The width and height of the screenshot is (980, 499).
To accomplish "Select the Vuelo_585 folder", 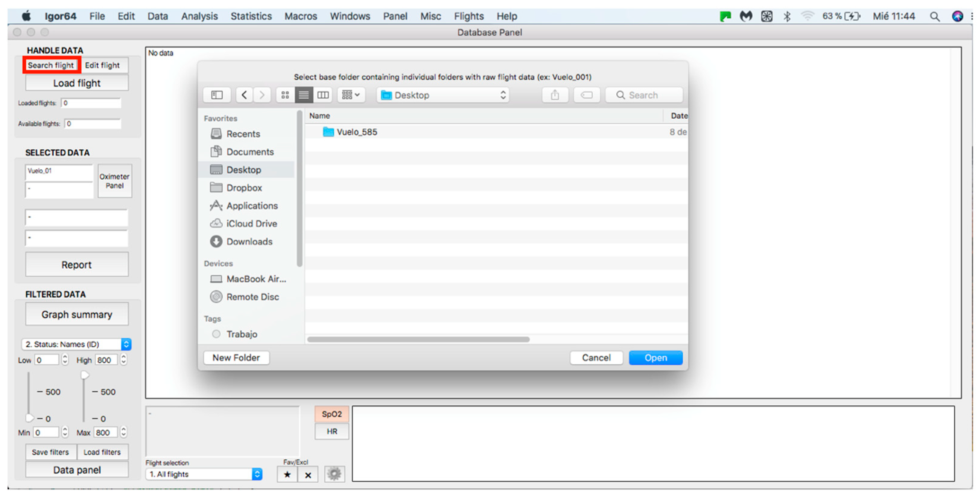I will pos(356,132).
